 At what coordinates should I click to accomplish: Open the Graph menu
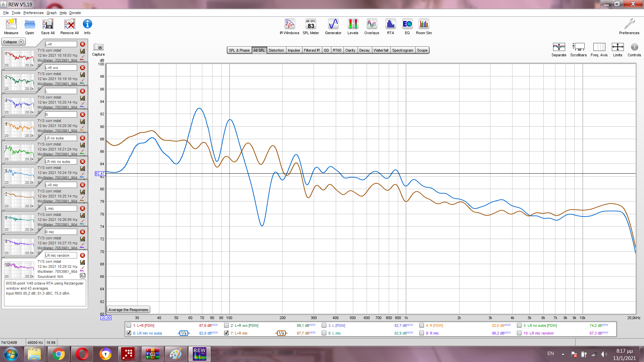pos(51,13)
